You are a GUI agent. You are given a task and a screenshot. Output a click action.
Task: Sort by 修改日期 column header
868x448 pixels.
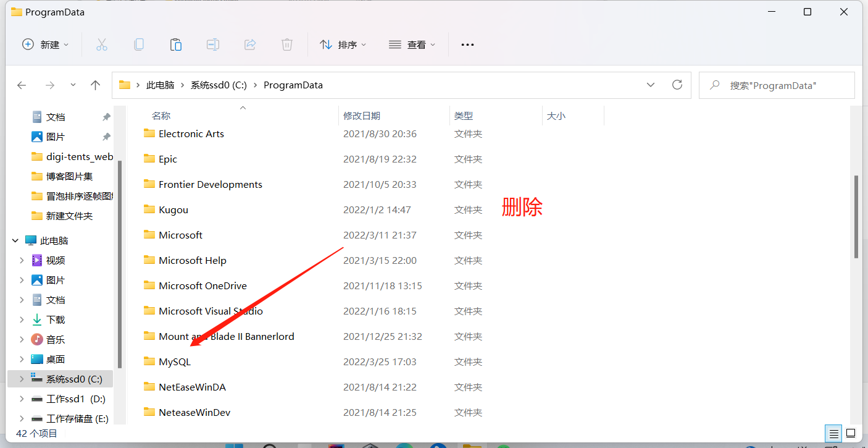click(x=362, y=116)
